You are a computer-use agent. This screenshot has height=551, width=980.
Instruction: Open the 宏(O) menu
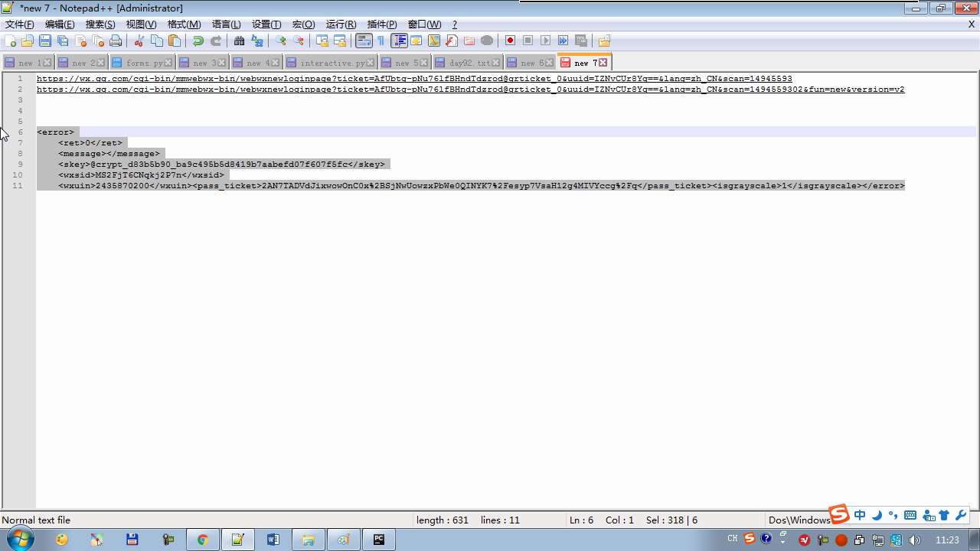point(303,24)
